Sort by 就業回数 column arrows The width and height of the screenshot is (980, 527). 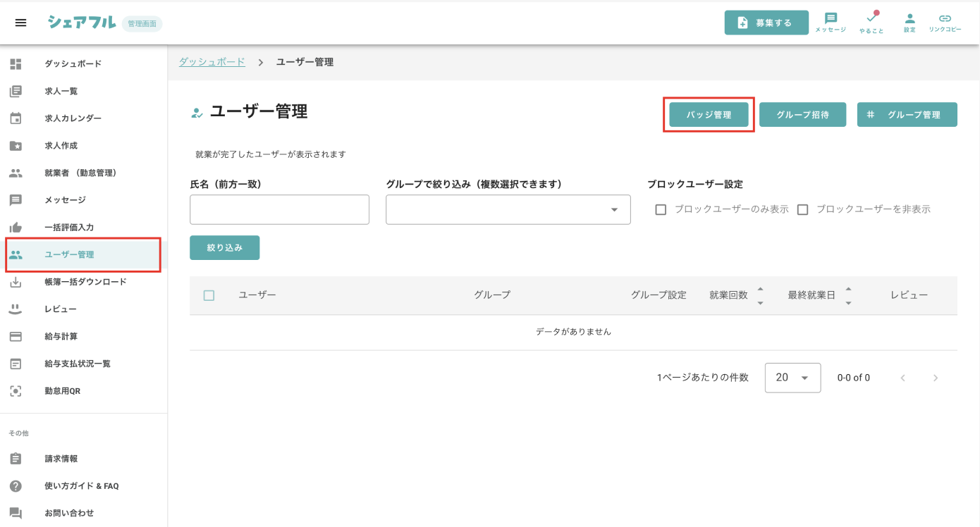760,295
